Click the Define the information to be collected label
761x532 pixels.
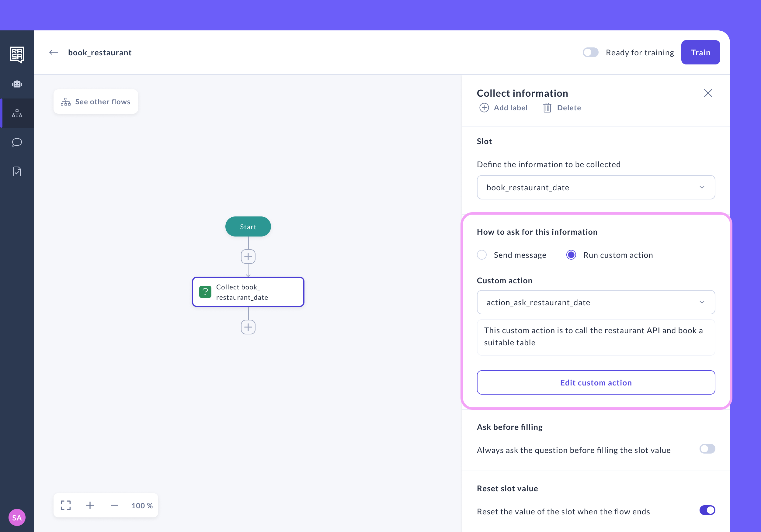548,164
